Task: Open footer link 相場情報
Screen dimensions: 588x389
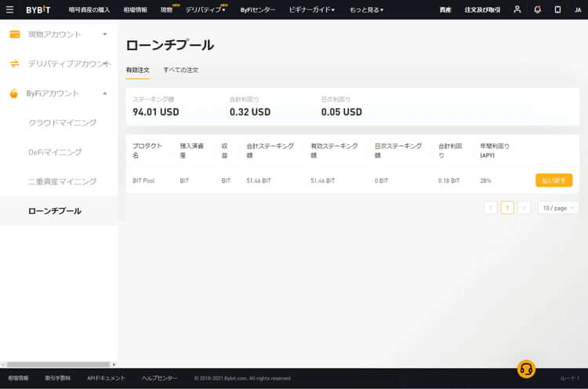Action: click(18, 379)
